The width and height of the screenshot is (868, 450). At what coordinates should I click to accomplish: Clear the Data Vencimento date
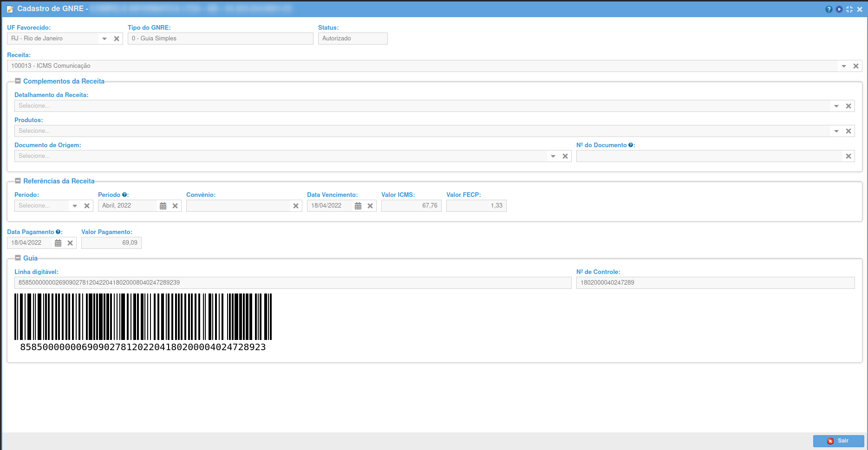370,206
